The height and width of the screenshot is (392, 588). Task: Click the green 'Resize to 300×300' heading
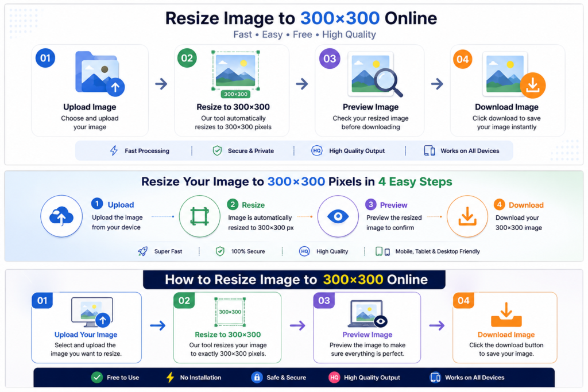[227, 335]
